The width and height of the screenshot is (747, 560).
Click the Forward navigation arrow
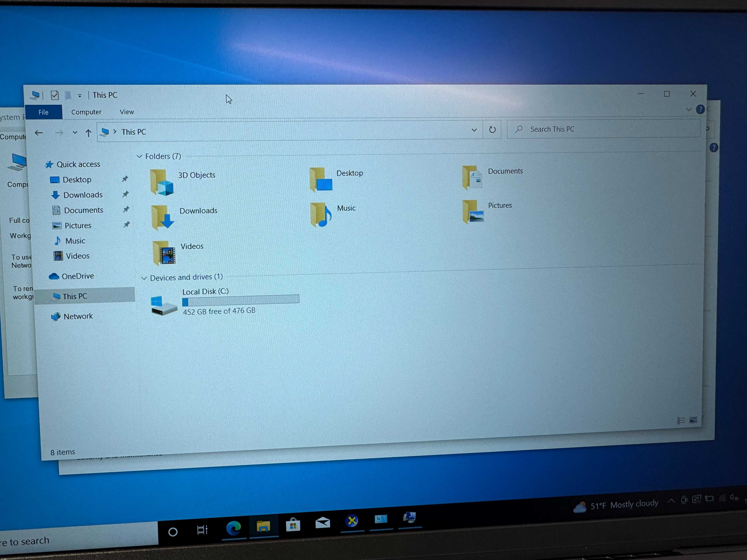click(x=59, y=133)
